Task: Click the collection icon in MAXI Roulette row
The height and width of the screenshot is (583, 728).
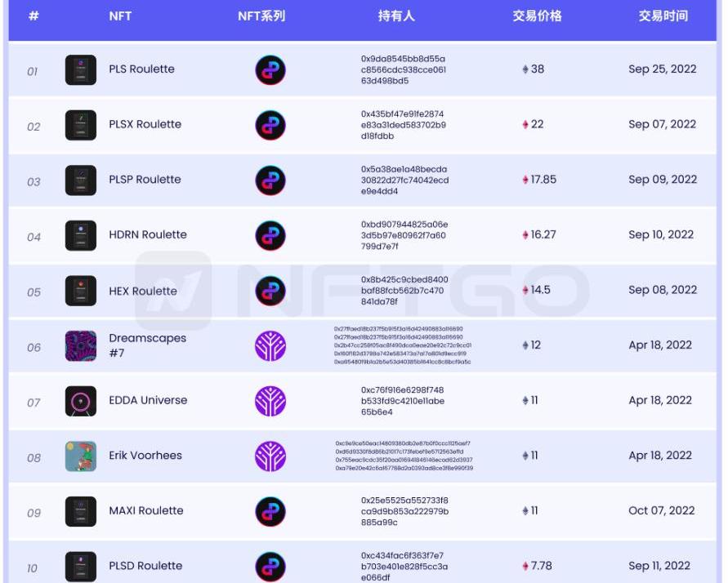Action: point(270,511)
